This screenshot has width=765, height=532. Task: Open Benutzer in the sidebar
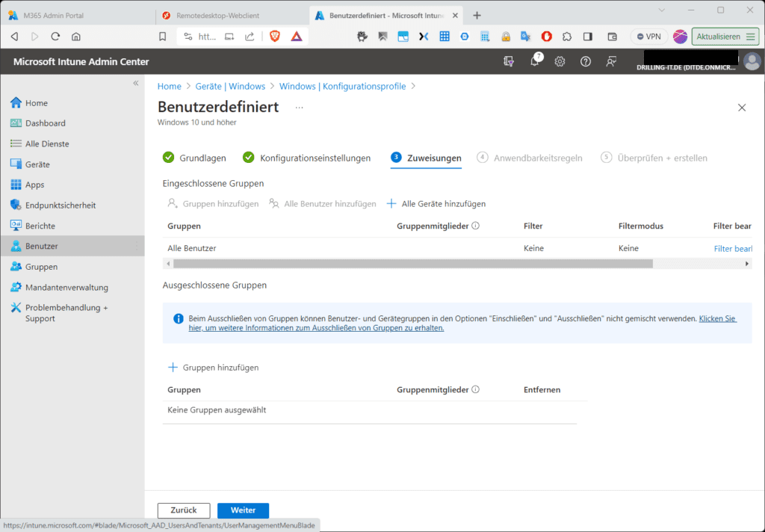[72, 246]
